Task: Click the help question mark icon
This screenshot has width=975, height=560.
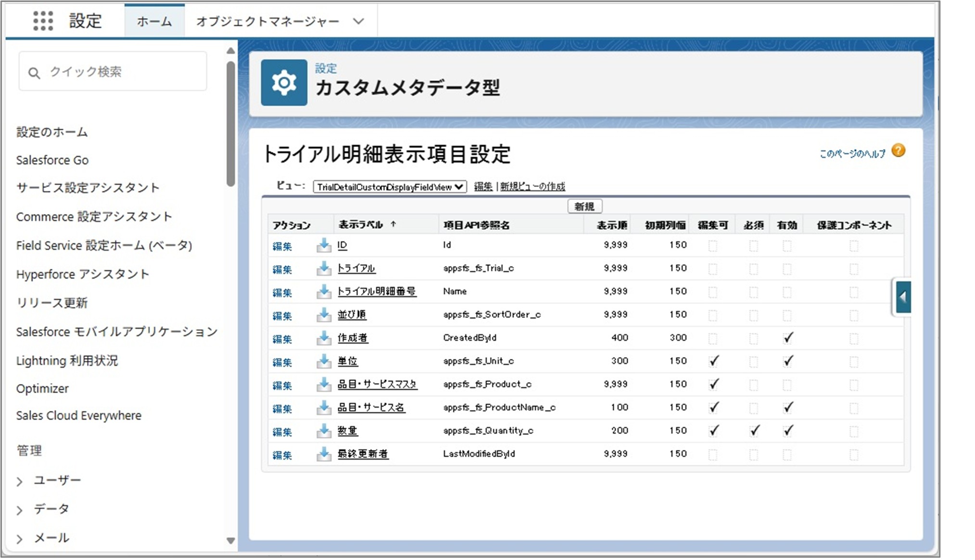Action: [898, 151]
